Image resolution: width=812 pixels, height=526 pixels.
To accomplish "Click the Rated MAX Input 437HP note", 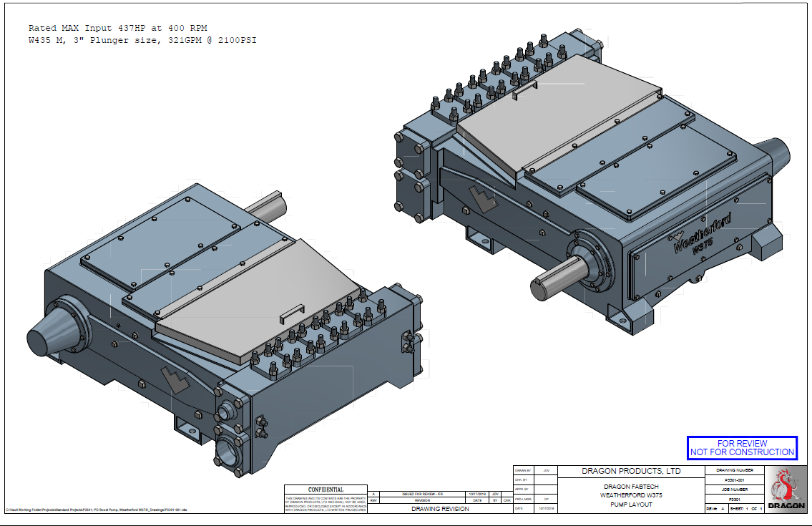I will click(118, 28).
